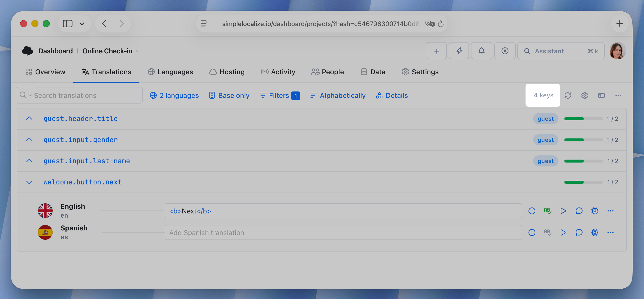Viewport: 644px width, 299px height.
Task: Click the Add Spanish translation field
Action: (343, 232)
